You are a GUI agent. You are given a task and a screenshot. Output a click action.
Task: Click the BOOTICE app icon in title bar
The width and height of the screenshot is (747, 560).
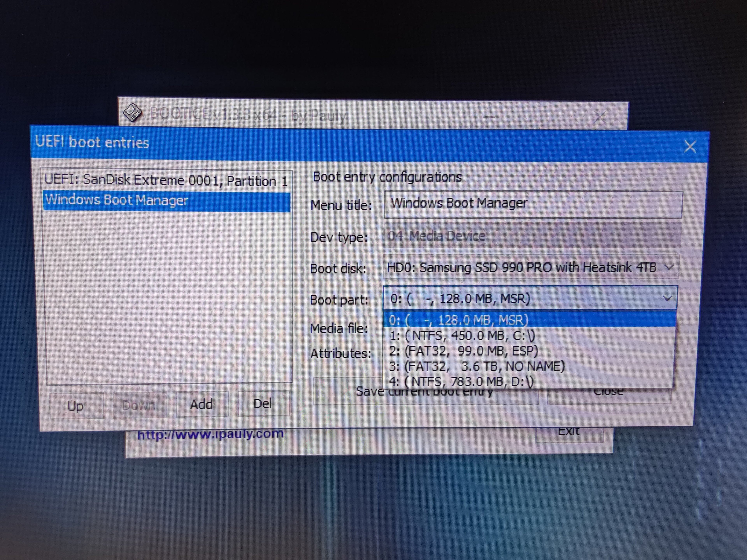coord(132,112)
